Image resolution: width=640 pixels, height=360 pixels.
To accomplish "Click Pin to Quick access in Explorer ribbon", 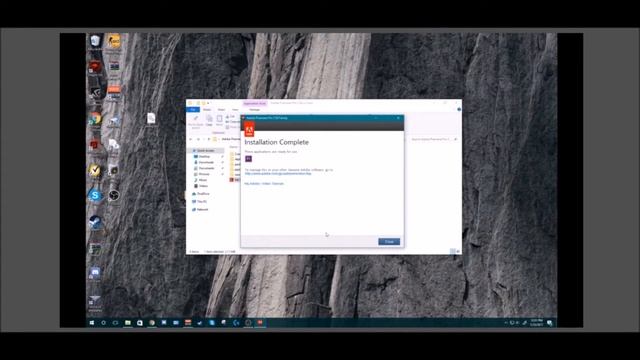I will (196, 122).
